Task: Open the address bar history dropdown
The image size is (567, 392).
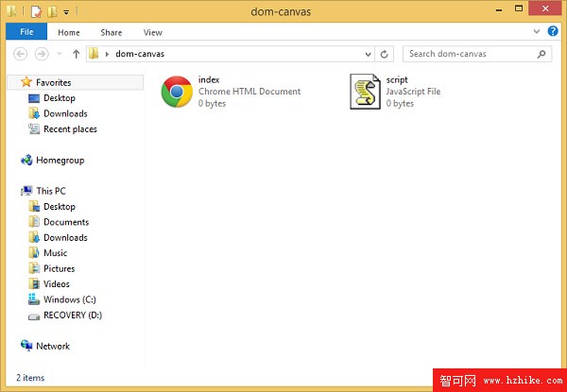Action: pos(371,54)
